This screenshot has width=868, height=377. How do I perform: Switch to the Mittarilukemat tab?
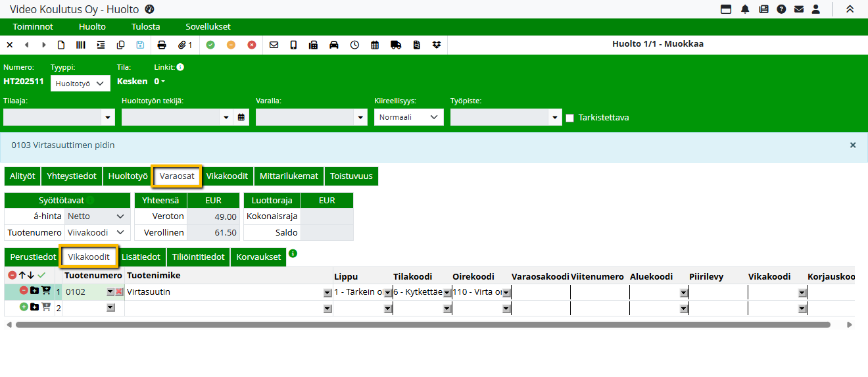[x=289, y=176]
